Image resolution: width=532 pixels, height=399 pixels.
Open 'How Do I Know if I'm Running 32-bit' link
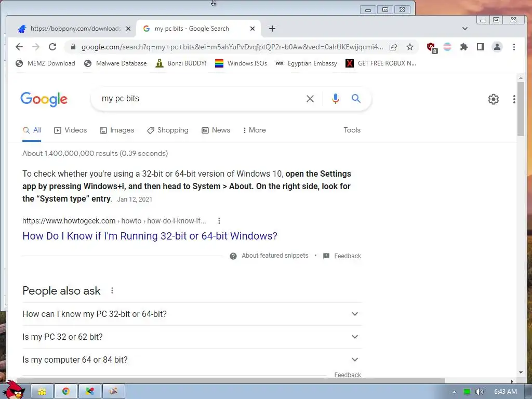(150, 236)
